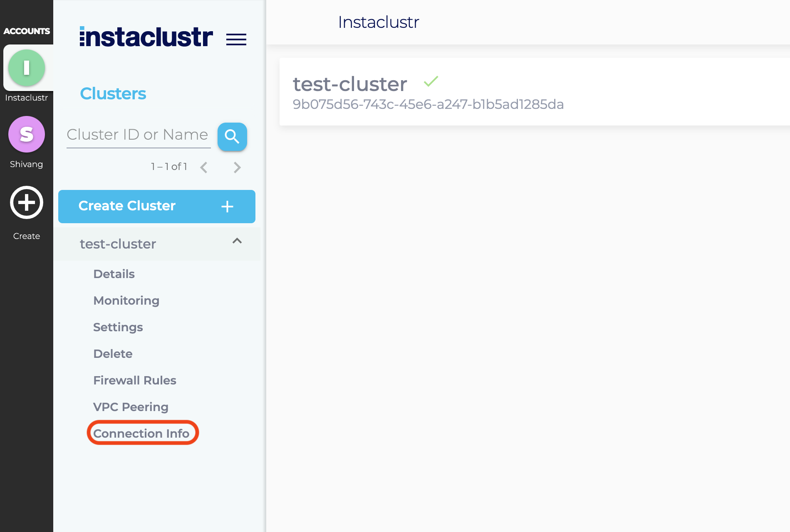View Monitoring for test-cluster
790x532 pixels.
[x=126, y=300]
